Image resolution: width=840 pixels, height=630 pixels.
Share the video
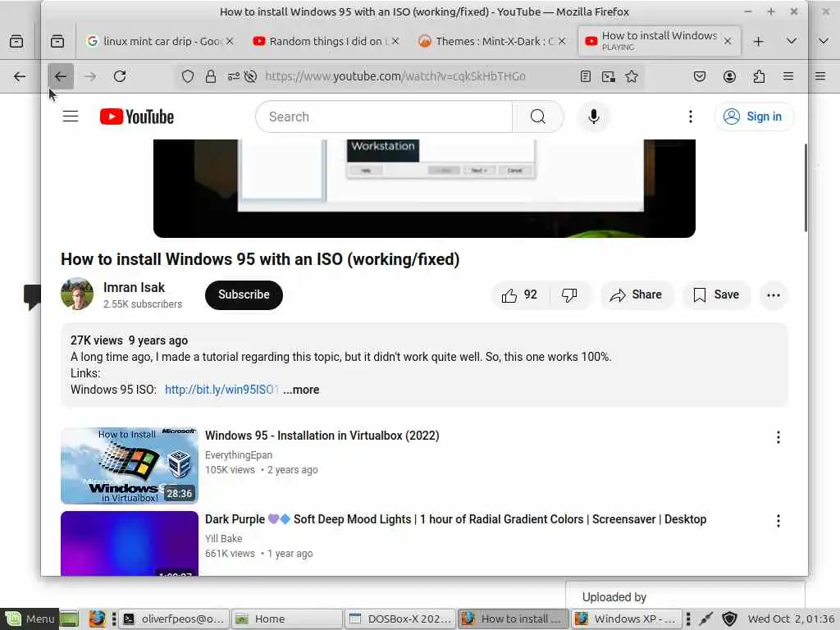coord(636,294)
